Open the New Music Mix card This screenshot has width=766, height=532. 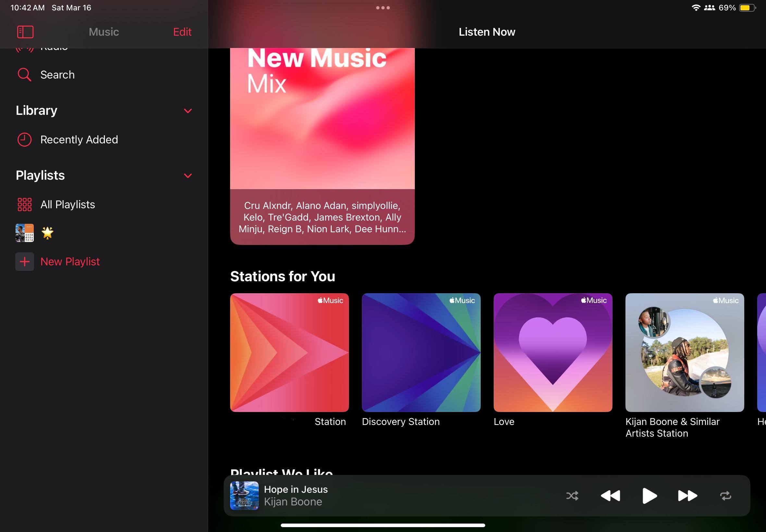322,133
